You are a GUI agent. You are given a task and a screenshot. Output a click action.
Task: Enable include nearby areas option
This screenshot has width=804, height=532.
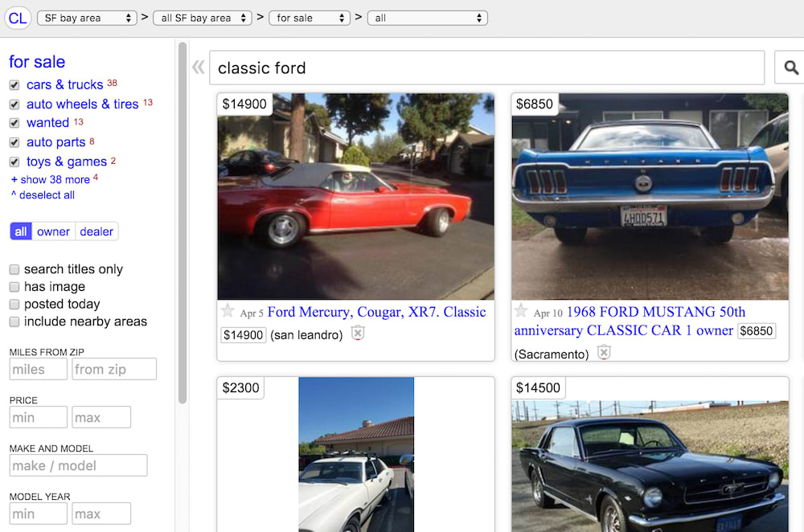point(14,322)
